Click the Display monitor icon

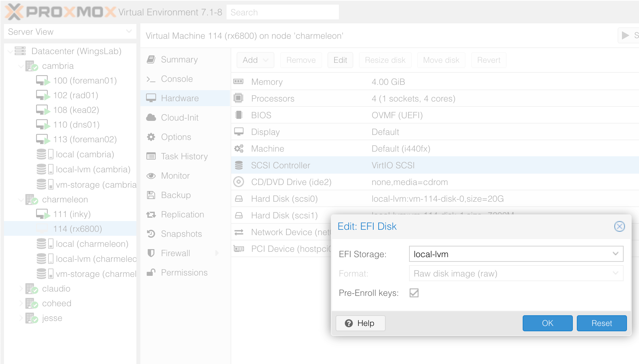(x=239, y=132)
